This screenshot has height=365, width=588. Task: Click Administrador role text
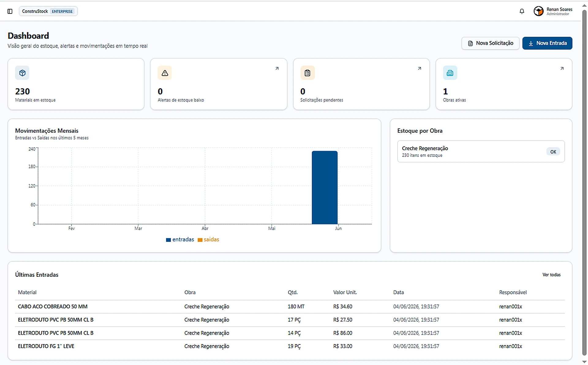point(558,14)
